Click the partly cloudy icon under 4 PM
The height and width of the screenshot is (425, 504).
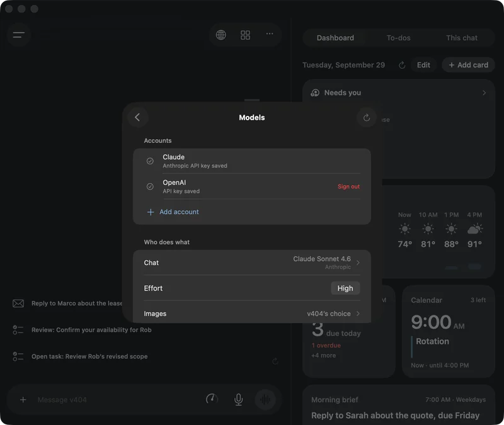pos(475,229)
